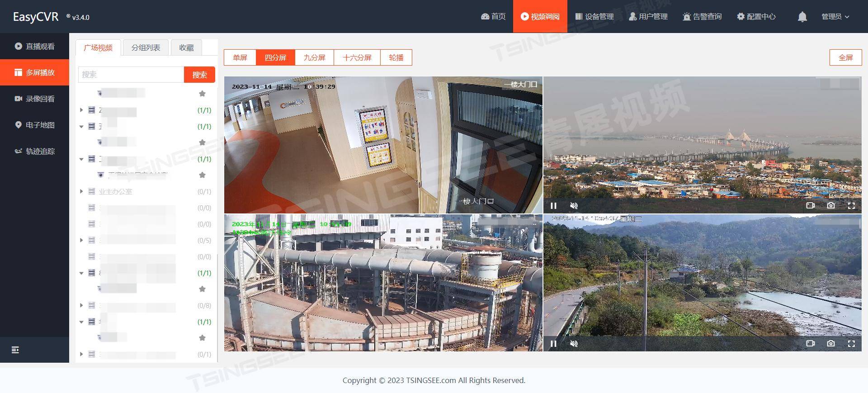Collapse the left sidebar menu icon
Image resolution: width=868 pixels, height=393 pixels.
15,350
